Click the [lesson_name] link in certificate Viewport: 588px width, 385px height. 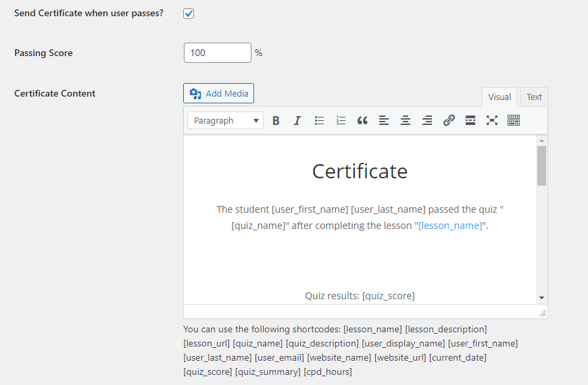click(451, 226)
